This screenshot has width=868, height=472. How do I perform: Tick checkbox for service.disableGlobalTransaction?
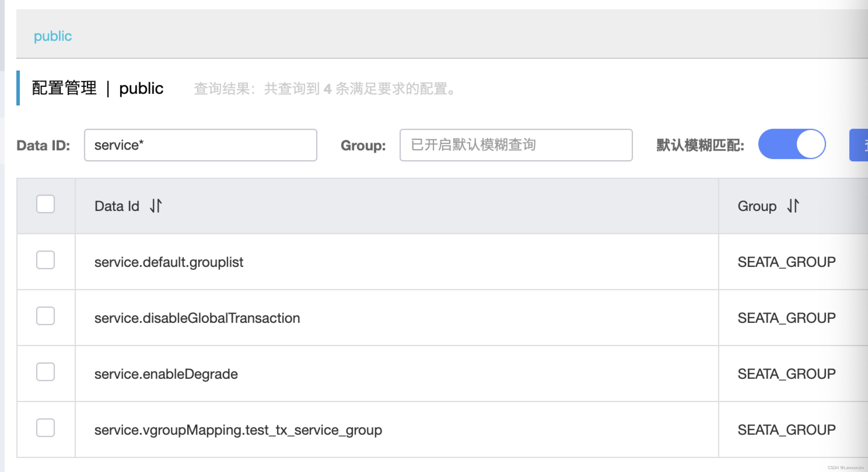pyautogui.click(x=45, y=316)
